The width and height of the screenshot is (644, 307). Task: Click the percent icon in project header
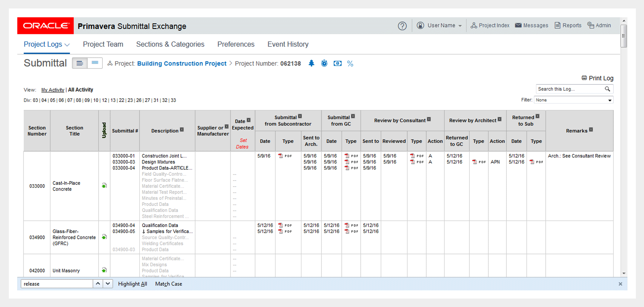tap(350, 64)
